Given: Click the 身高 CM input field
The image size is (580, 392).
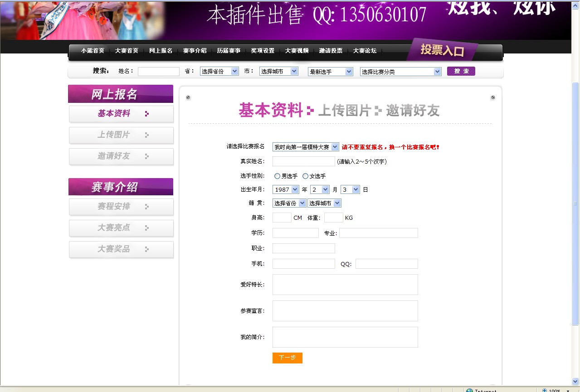Looking at the screenshot, I should click(282, 218).
